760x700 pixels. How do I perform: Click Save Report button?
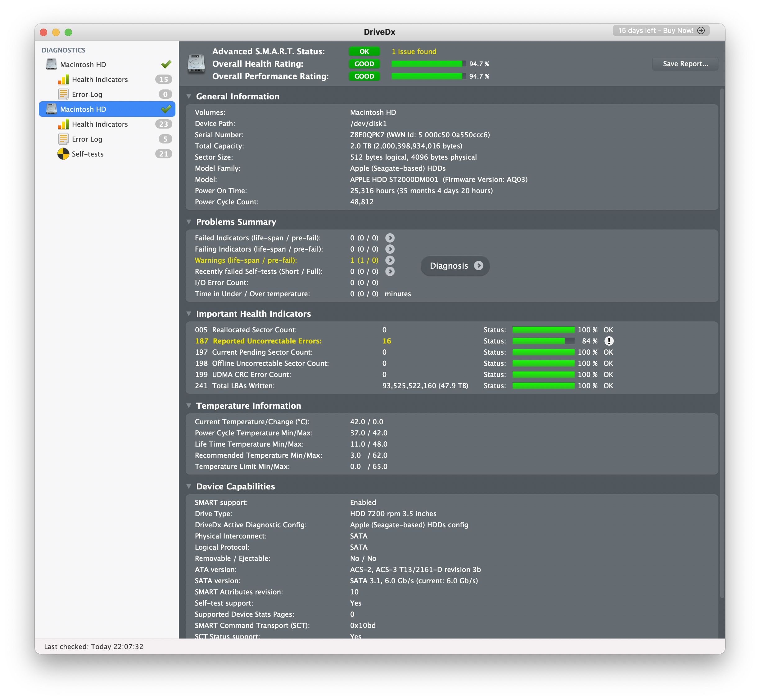pos(685,63)
